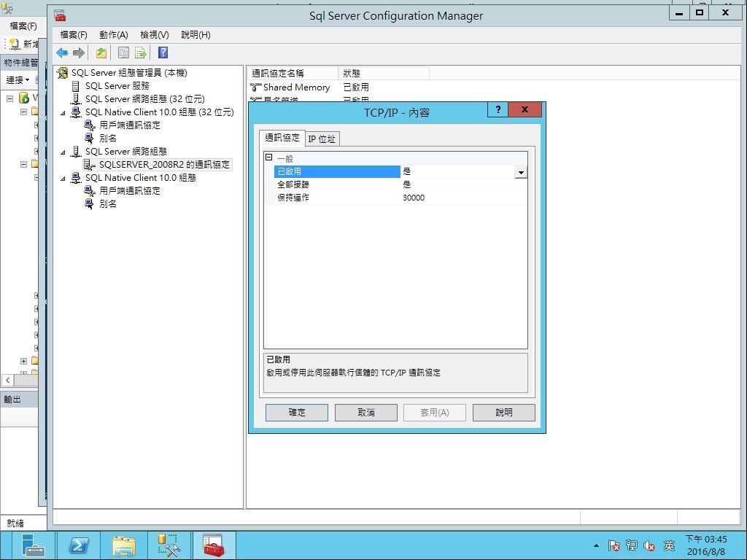The height and width of the screenshot is (560, 747).
Task: Select SQL Server 服務 in the tree
Action: [x=117, y=86]
